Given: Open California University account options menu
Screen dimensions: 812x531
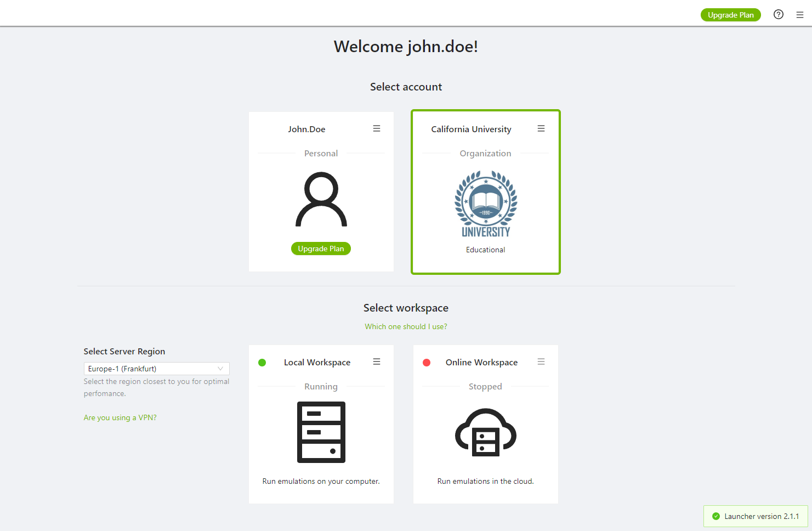Looking at the screenshot, I should click(541, 128).
